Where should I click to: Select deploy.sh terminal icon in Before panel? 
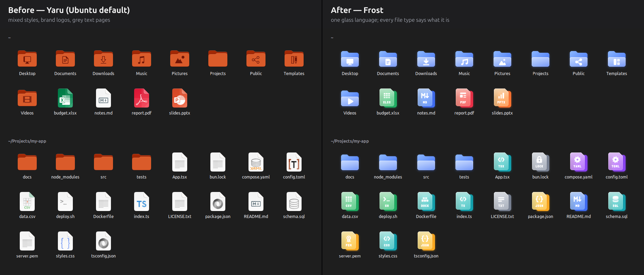click(x=65, y=201)
